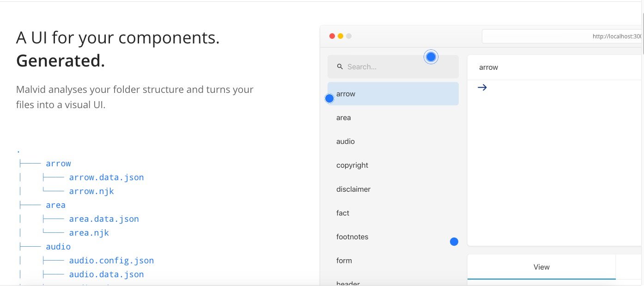Click the yellow window dot in mock browser
The height and width of the screenshot is (286, 644).
coord(340,36)
